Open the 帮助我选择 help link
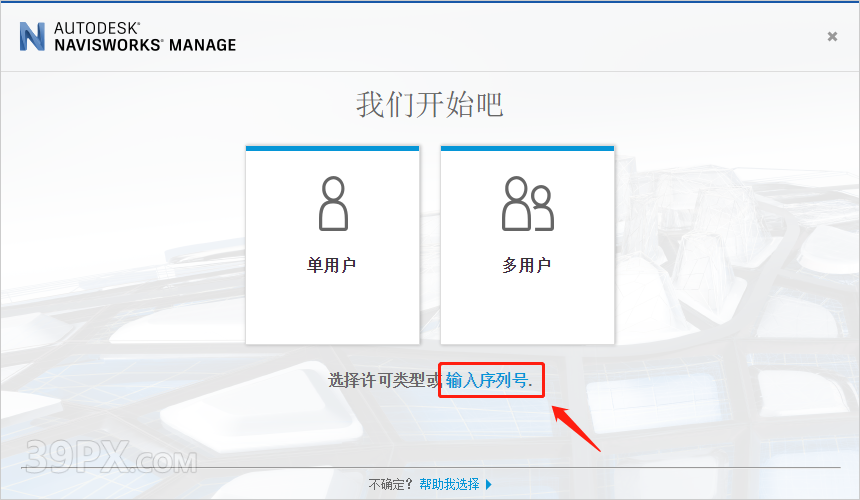The image size is (860, 500). (449, 485)
